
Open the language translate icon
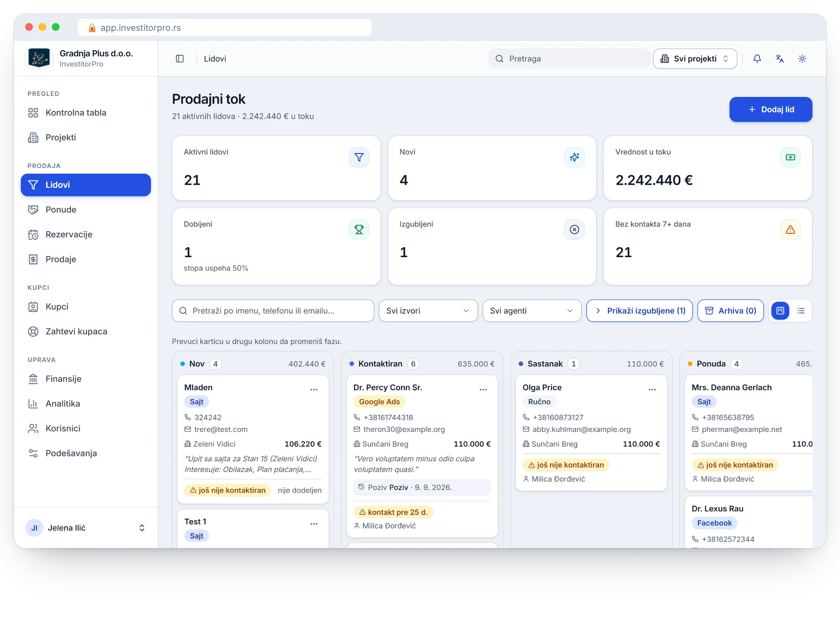point(779,58)
